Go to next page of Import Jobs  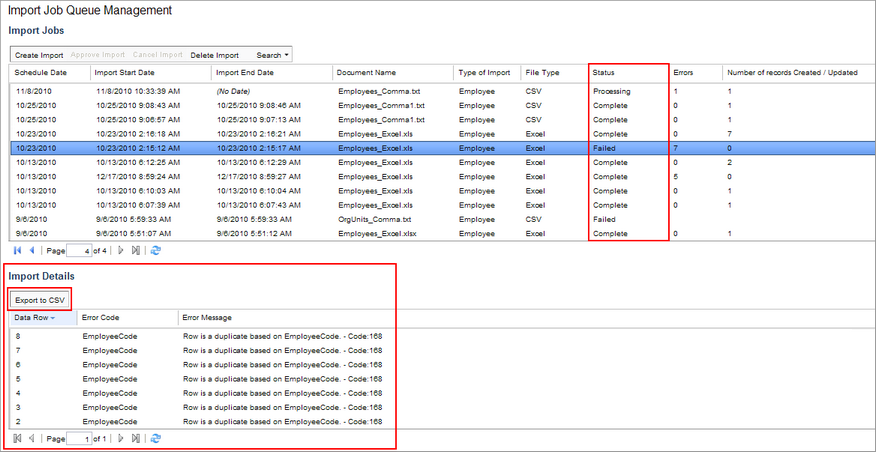click(122, 250)
